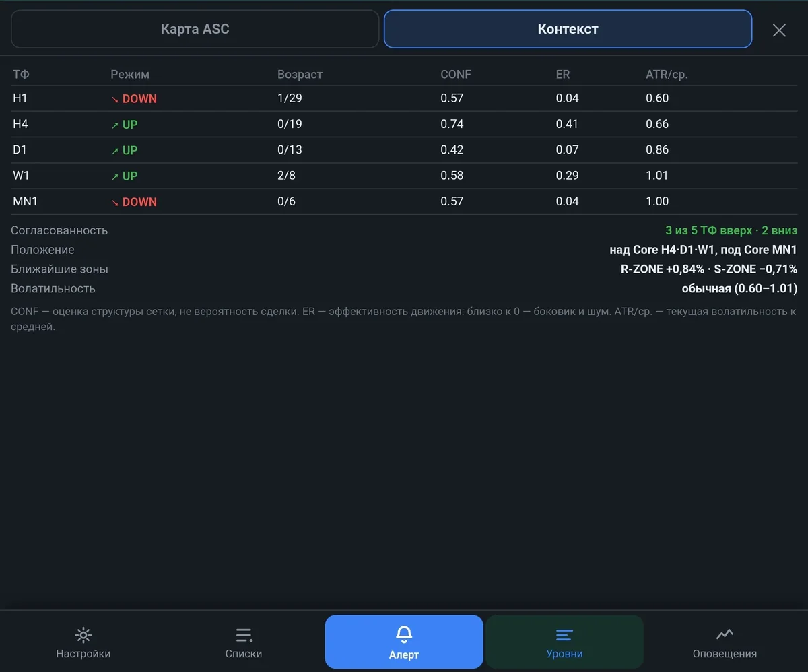Open the Списки list section
The image size is (808, 672).
pyautogui.click(x=244, y=643)
